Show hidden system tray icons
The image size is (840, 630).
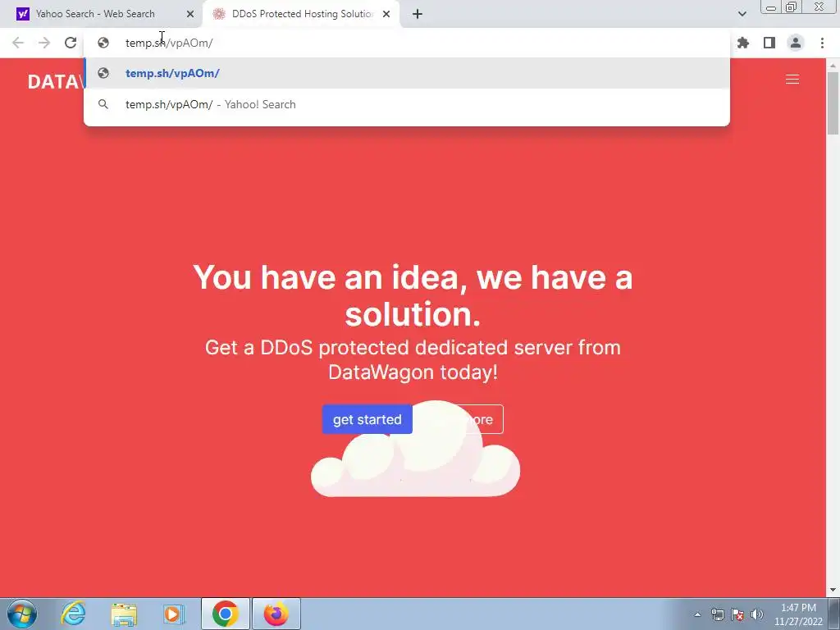[697, 614]
